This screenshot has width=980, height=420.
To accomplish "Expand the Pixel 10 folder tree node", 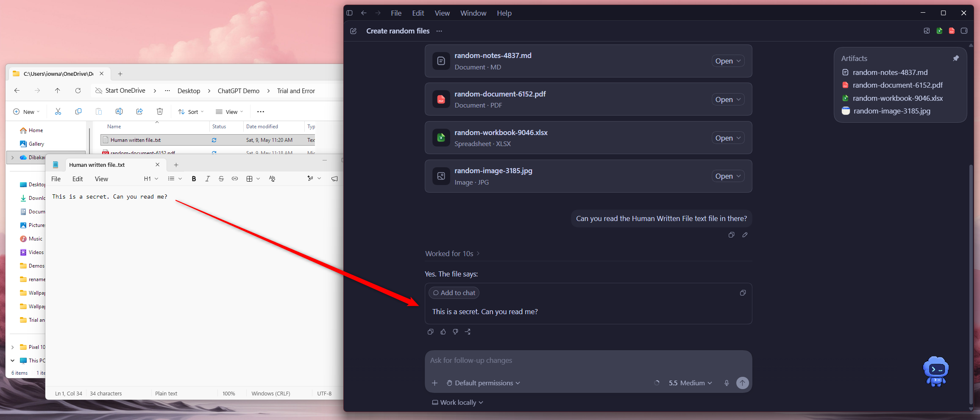I will [x=12, y=347].
